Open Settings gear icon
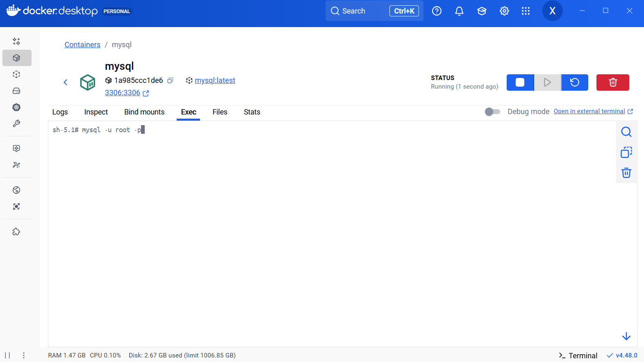This screenshot has height=362, width=644. 504,11
